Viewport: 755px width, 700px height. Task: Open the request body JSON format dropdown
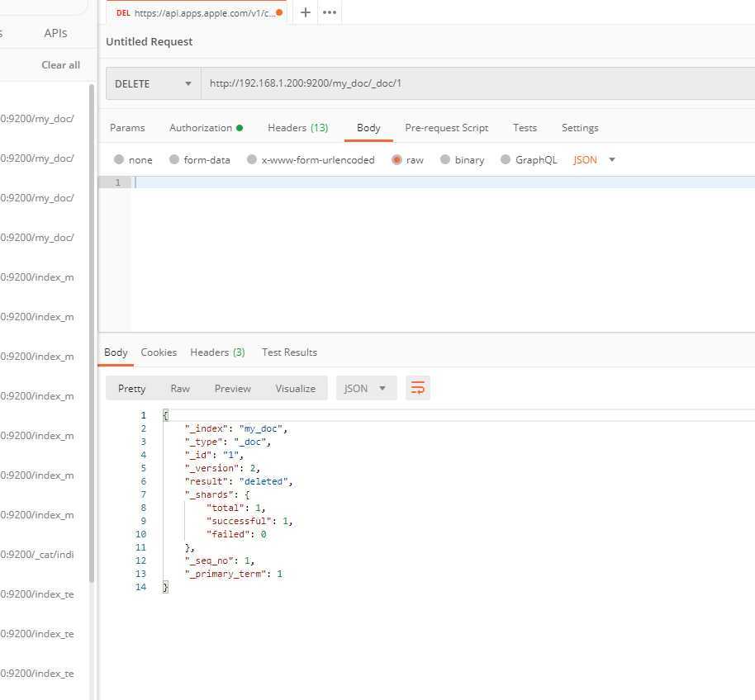click(594, 159)
